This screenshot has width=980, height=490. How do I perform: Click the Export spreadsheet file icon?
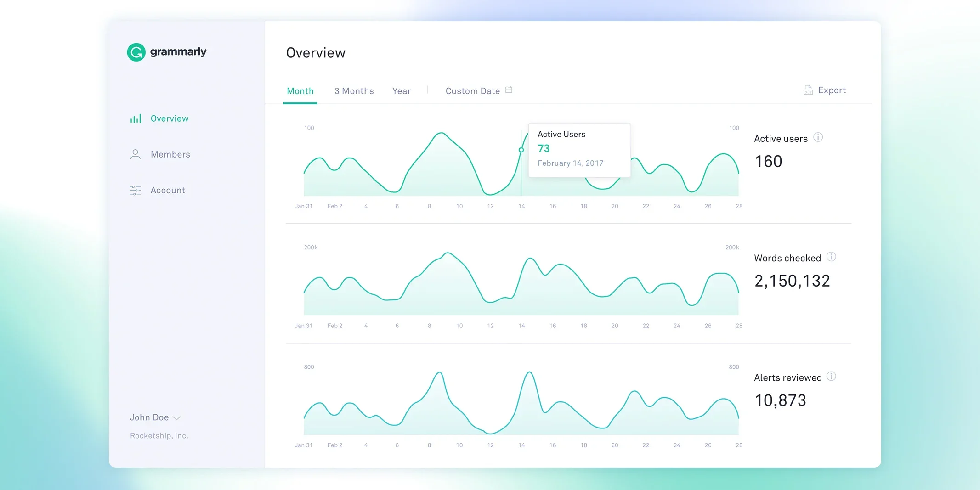(x=808, y=90)
